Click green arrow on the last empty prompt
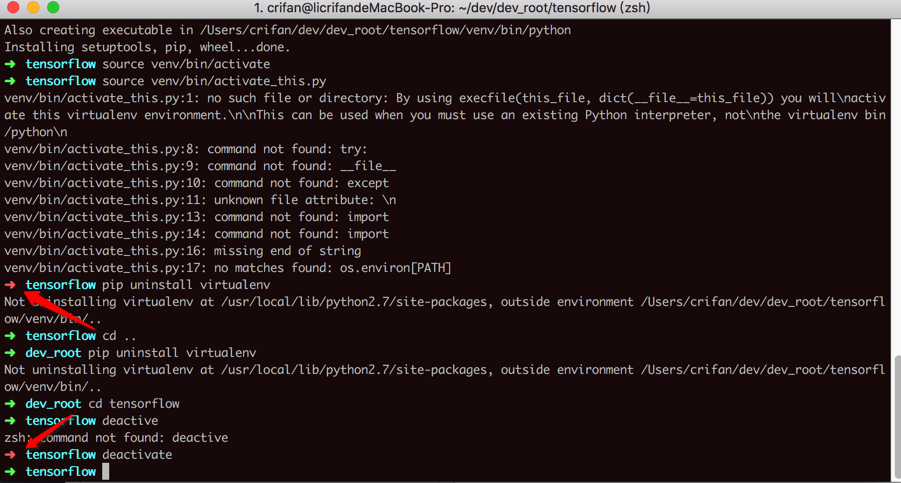 11,472
